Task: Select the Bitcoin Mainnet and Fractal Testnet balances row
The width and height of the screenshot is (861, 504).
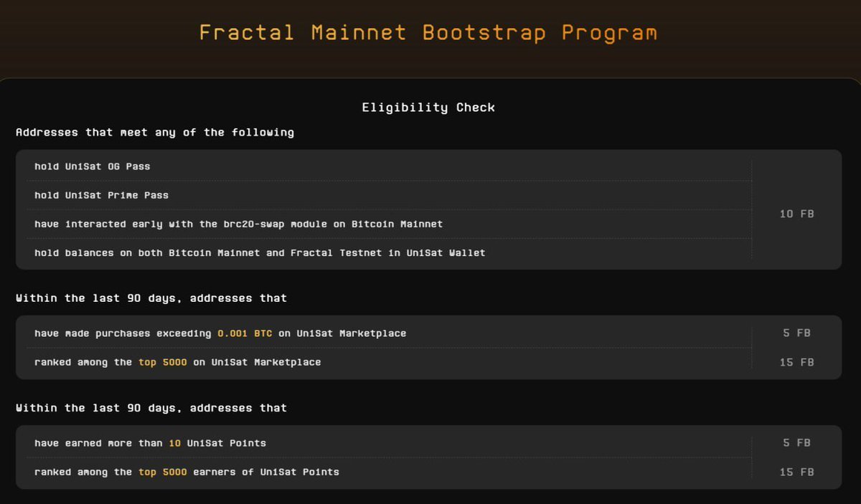Action: point(260,252)
